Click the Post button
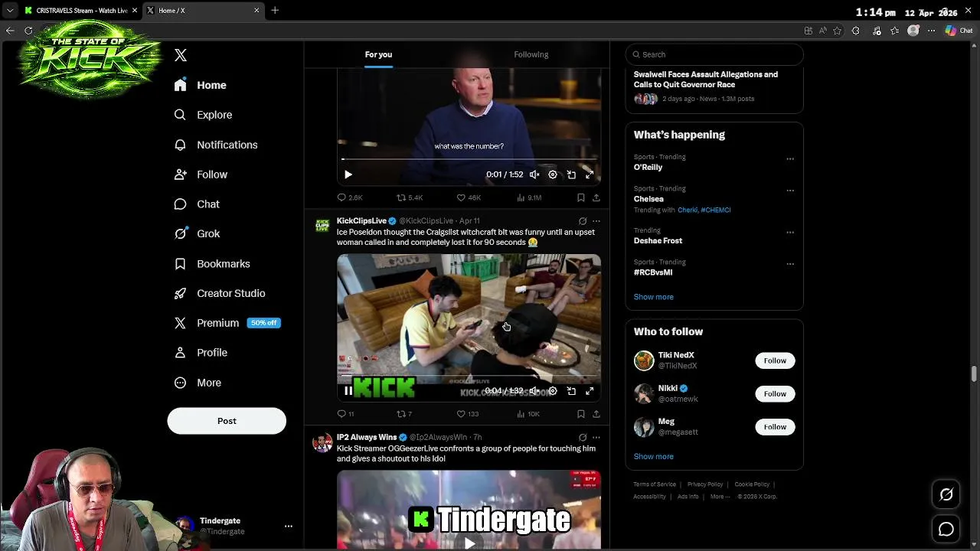This screenshot has width=980, height=551. click(227, 421)
